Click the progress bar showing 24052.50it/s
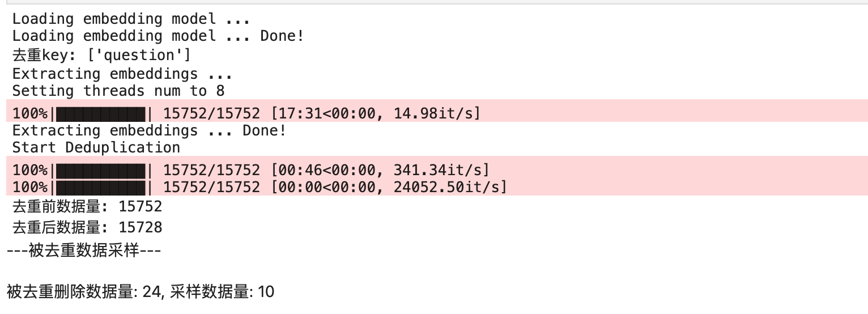The height and width of the screenshot is (314, 868). 259,186
